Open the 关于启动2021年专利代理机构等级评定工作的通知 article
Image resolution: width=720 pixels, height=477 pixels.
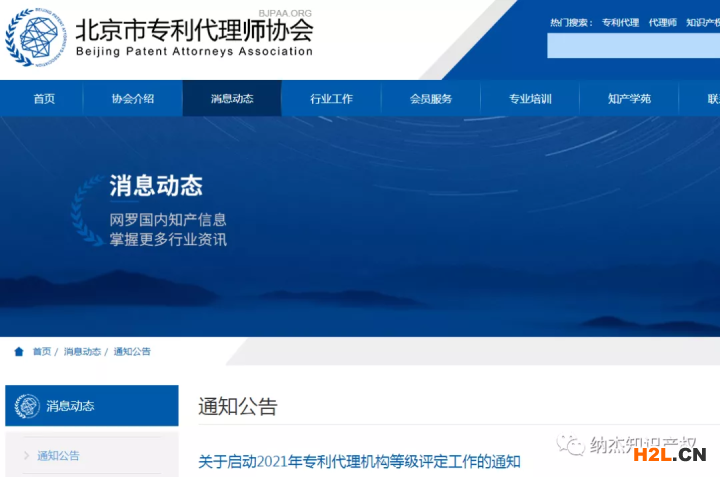click(359, 461)
